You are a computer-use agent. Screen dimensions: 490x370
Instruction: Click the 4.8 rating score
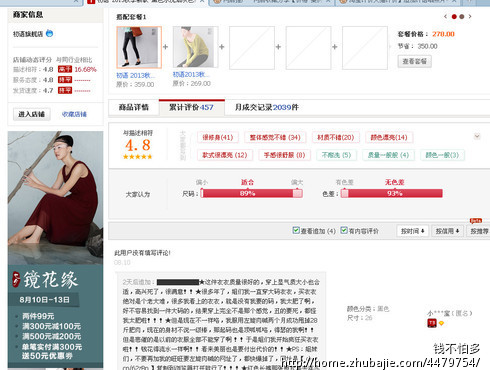tap(138, 145)
